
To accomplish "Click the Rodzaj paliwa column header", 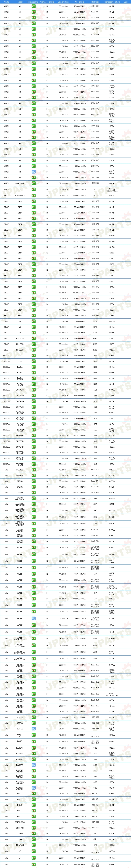I will (x=32, y=2).
